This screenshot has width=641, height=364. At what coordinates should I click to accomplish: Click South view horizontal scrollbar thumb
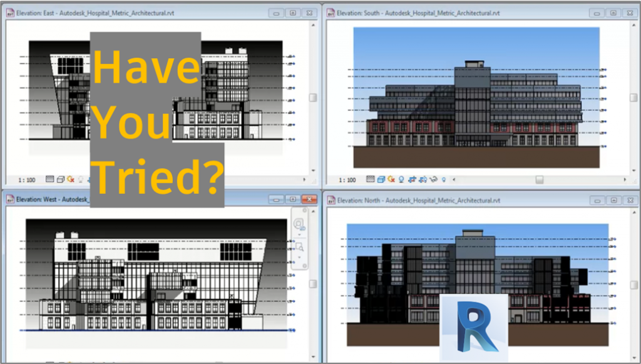[539, 179]
